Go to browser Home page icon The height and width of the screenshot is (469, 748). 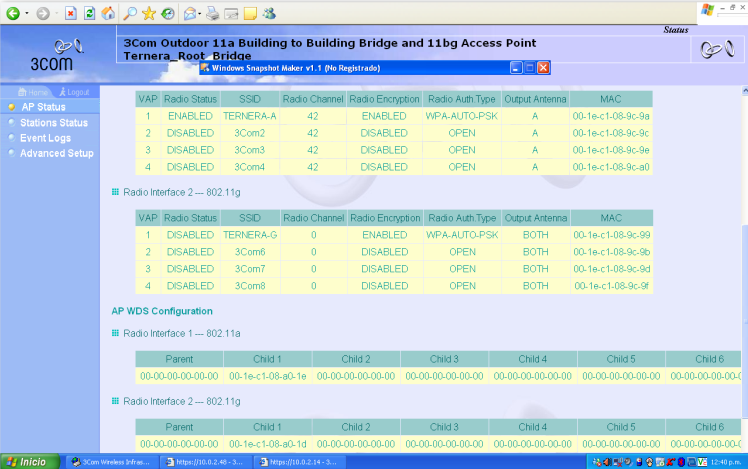point(107,14)
